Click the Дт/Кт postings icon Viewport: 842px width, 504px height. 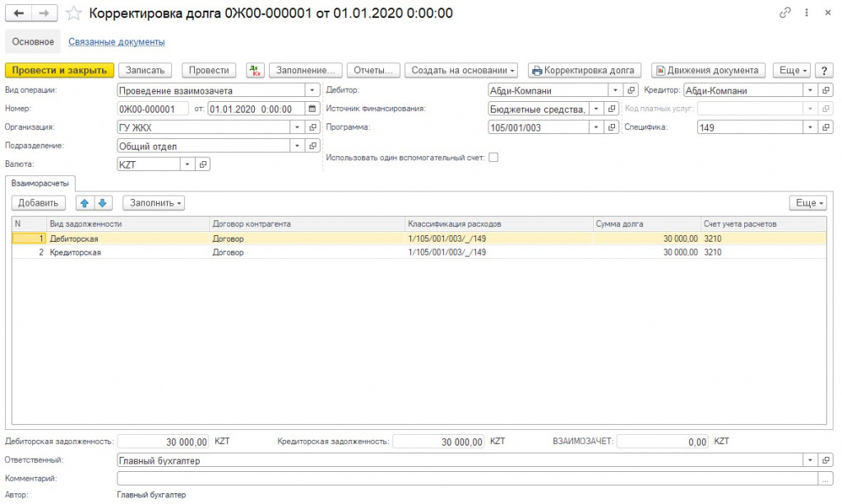pyautogui.click(x=255, y=71)
